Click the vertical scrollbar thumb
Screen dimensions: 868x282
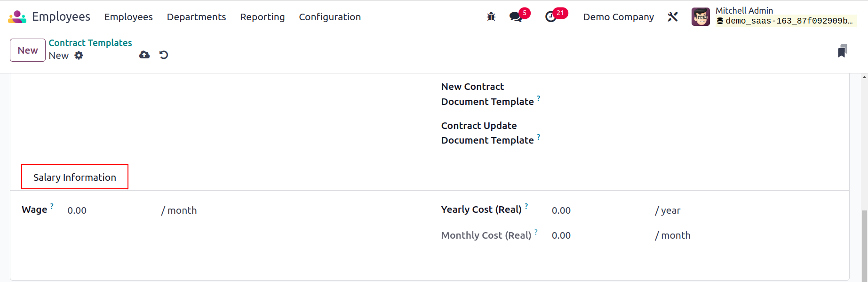(x=865, y=246)
